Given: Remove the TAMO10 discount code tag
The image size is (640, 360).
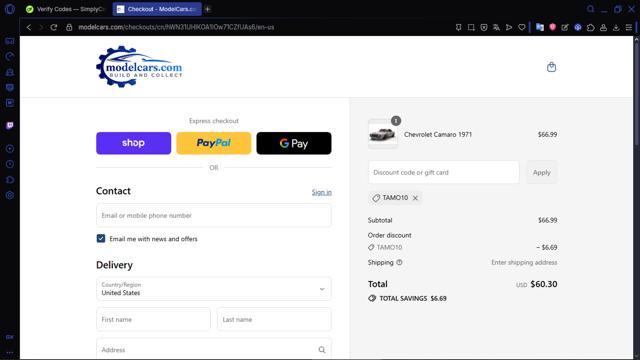Looking at the screenshot, I should 415,198.
